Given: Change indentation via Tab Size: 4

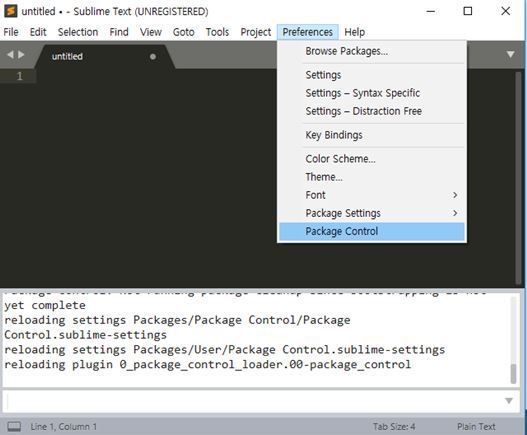Looking at the screenshot, I should [394, 427].
